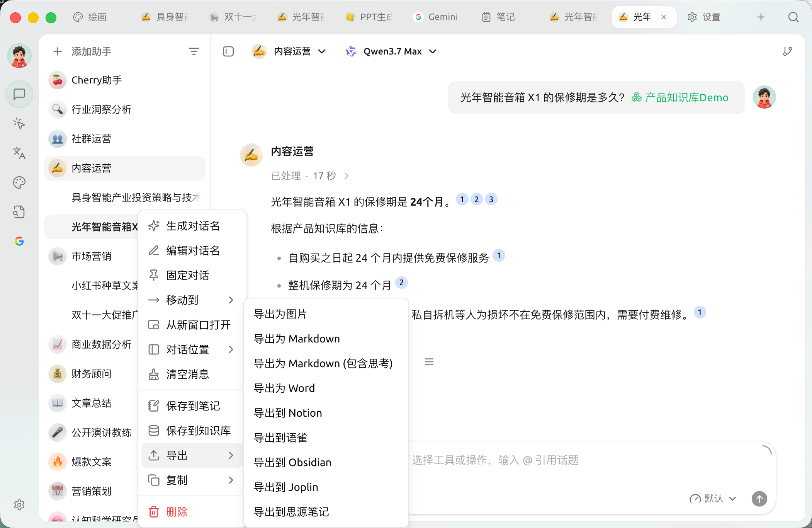The height and width of the screenshot is (528, 812).
Task: Open the painting palette icon in sidebar
Action: [19, 182]
